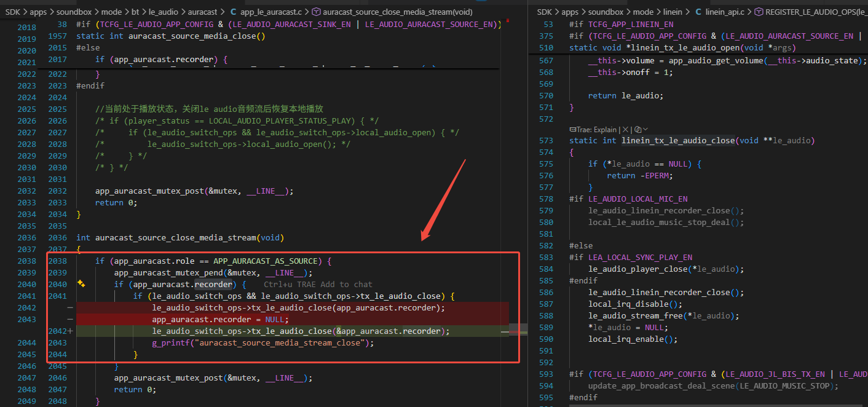Click the g_printf auracast_source_media_stream_close line
Viewport: 868px width, 407px height.
click(263, 343)
